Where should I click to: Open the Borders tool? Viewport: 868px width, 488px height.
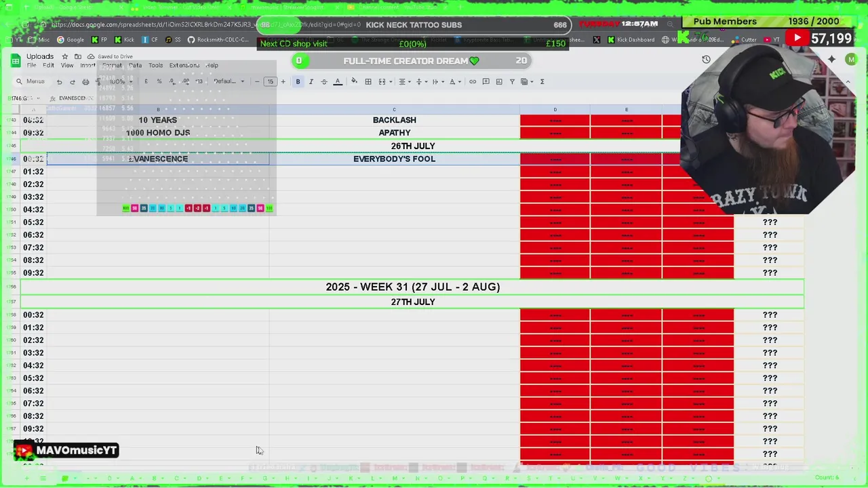click(x=368, y=81)
